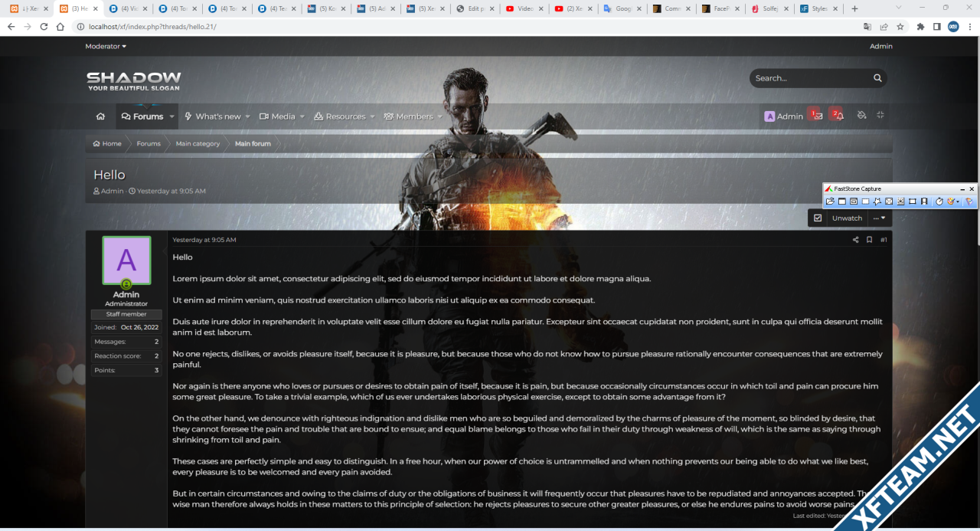Expand the Media dropdown arrow
Viewport: 980px width, 531px height.
[x=302, y=116]
